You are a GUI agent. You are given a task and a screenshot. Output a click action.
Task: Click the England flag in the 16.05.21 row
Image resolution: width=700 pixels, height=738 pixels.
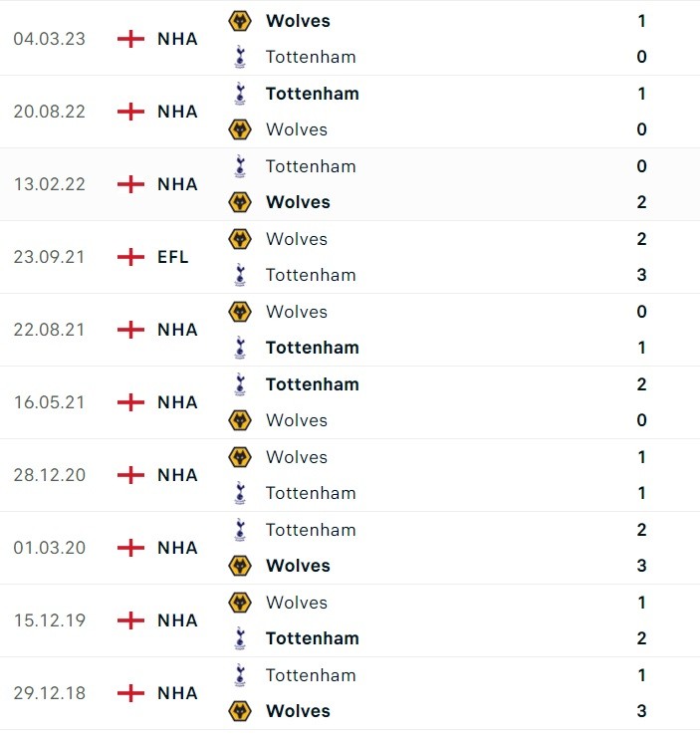tap(130, 402)
